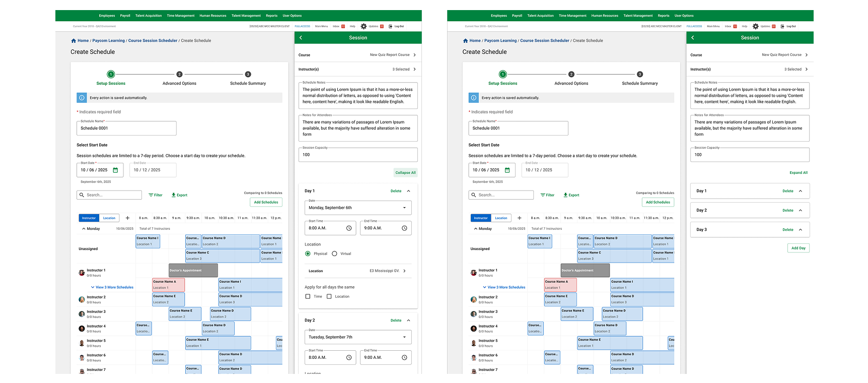The image size is (868, 383).
Task: Click the Collapse All button
Action: click(405, 173)
